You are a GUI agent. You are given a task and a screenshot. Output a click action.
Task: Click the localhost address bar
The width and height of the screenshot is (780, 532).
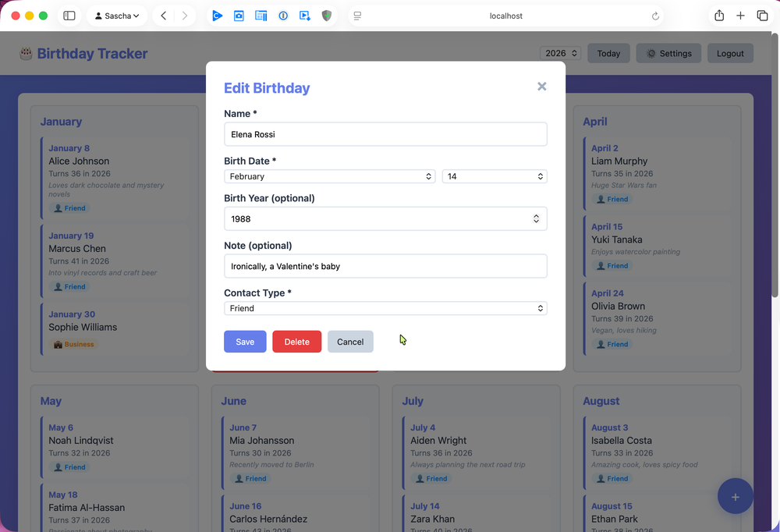pos(506,16)
